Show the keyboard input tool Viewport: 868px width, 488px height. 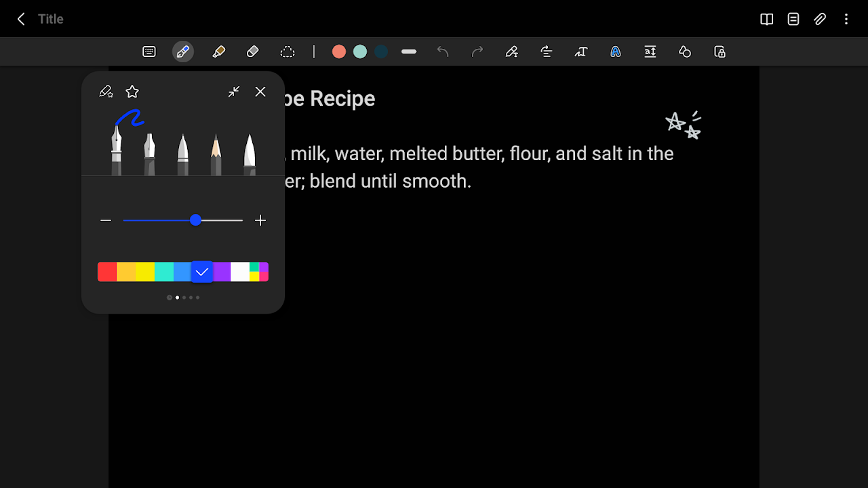tap(149, 51)
